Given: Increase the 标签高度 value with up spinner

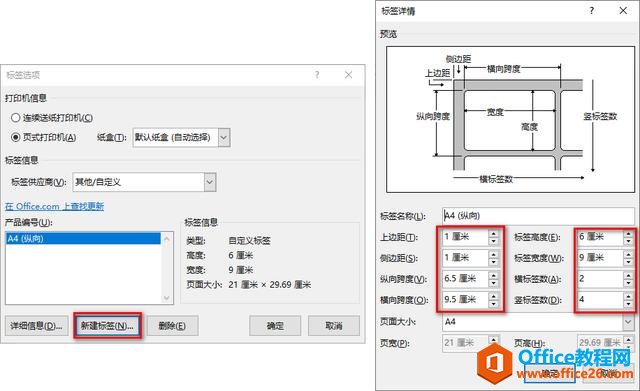Looking at the screenshot, I should click(629, 233).
